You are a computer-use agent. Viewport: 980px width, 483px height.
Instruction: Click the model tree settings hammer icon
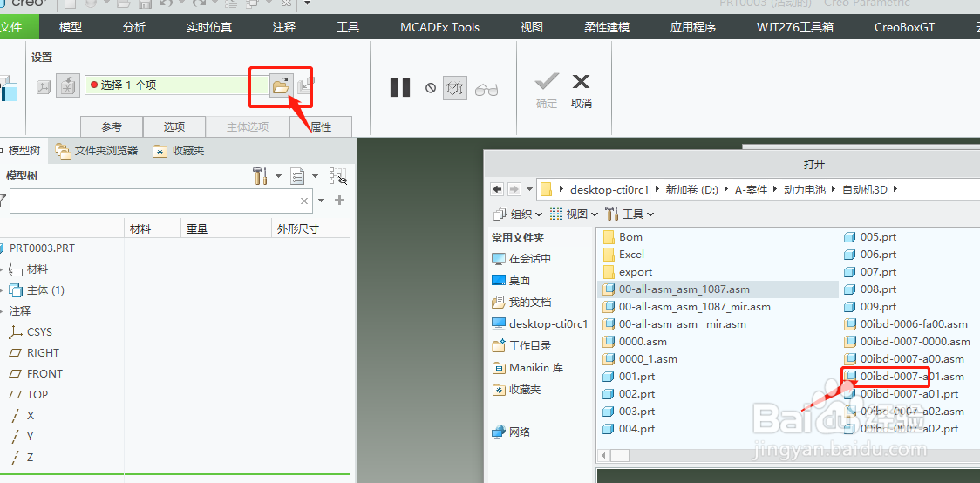[x=260, y=176]
